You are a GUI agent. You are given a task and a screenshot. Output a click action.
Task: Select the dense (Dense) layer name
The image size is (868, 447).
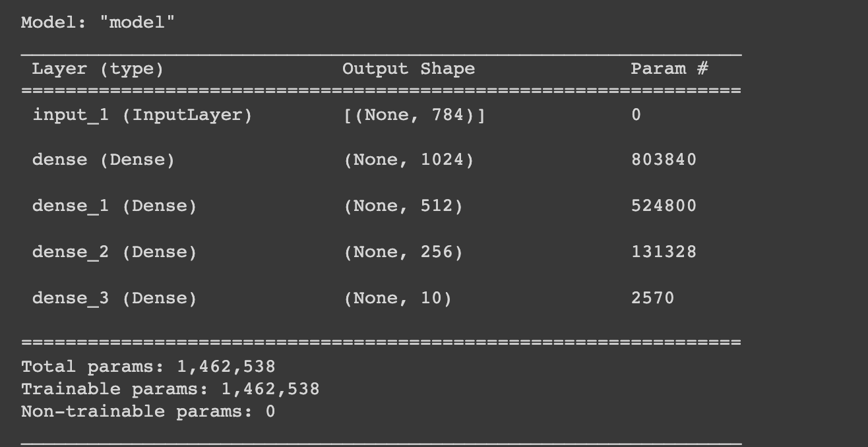coord(104,160)
